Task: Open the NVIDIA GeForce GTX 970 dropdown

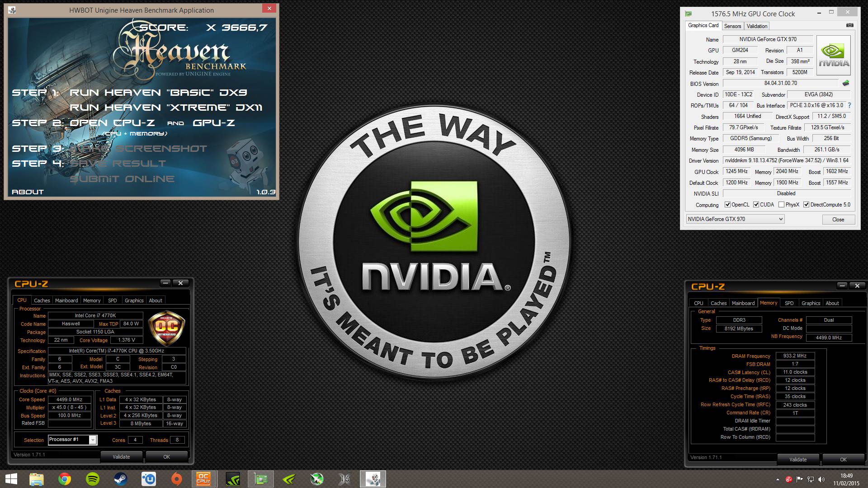Action: (735, 219)
